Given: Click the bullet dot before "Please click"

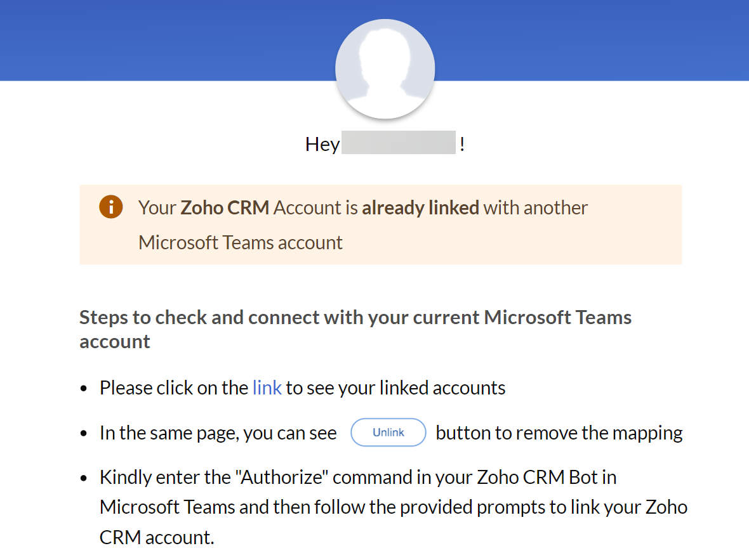Looking at the screenshot, I should (84, 389).
